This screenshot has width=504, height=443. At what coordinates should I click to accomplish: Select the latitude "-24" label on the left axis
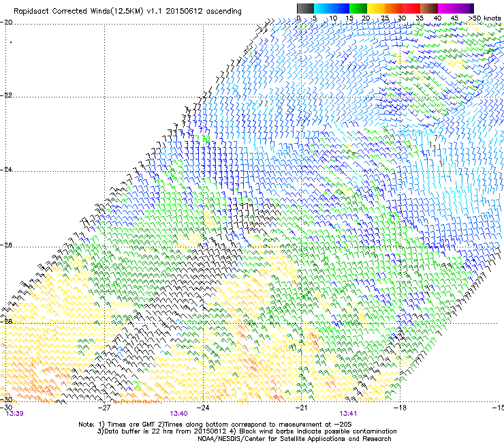6,169
